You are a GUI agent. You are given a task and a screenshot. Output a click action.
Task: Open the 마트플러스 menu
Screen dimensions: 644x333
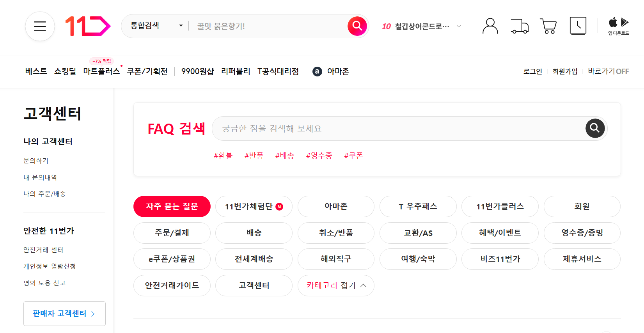(101, 71)
